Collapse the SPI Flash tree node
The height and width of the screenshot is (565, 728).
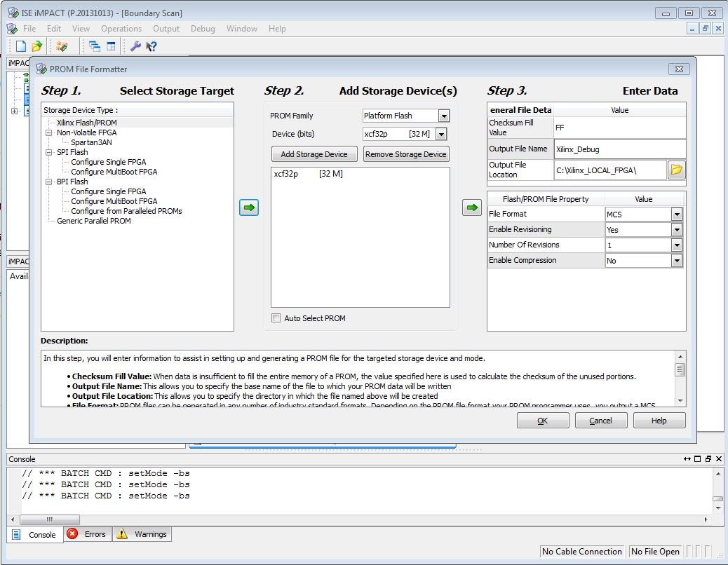[49, 152]
